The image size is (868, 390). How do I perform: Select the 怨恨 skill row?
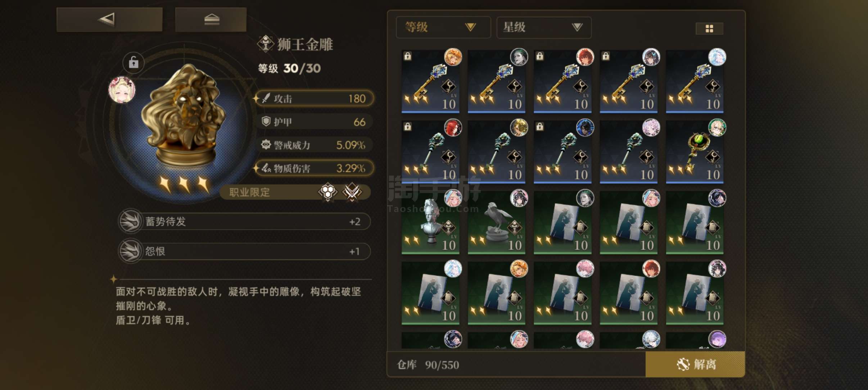[244, 251]
